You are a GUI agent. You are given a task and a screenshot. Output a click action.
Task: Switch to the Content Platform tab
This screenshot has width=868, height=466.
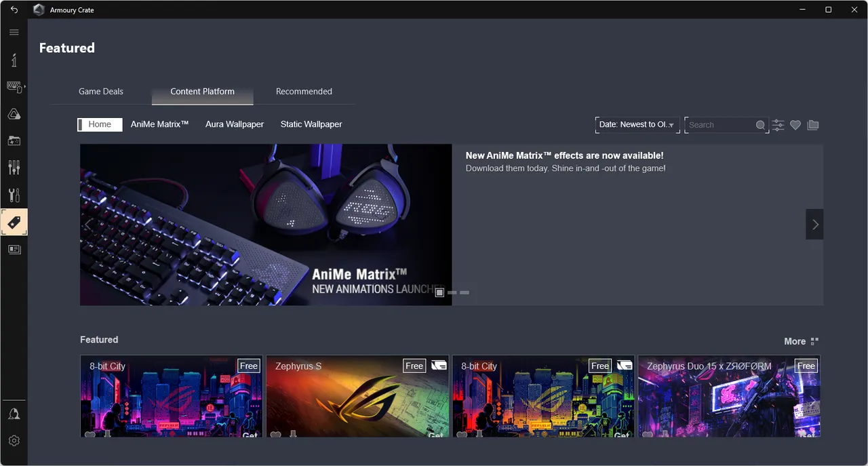click(x=203, y=92)
